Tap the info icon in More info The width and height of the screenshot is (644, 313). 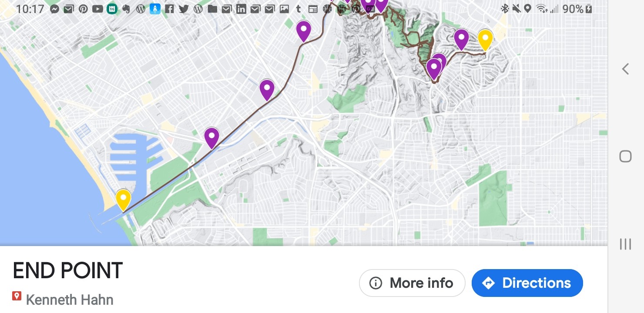376,283
